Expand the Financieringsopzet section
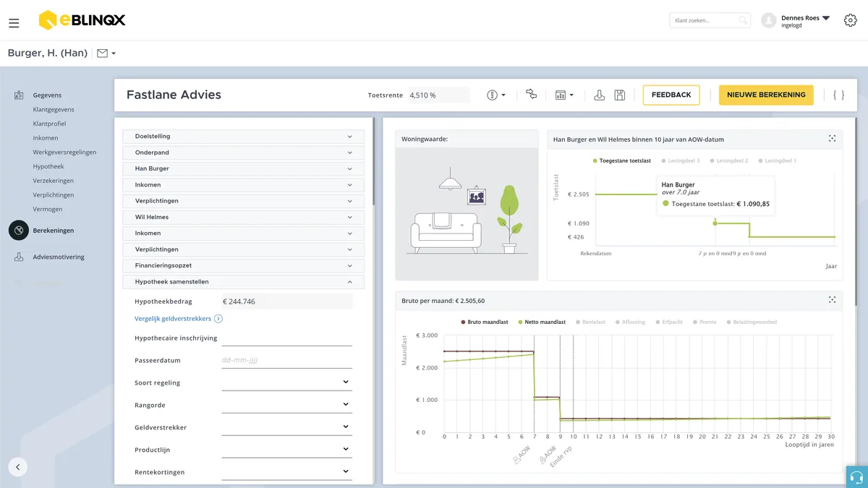868x488 pixels. click(244, 265)
